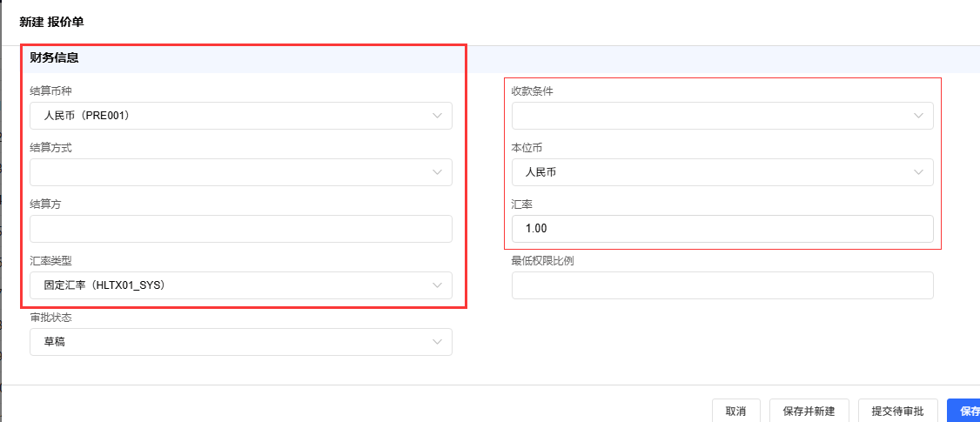Click the 财务信息 section header
Image resolution: width=980 pixels, height=422 pixels.
[x=55, y=58]
